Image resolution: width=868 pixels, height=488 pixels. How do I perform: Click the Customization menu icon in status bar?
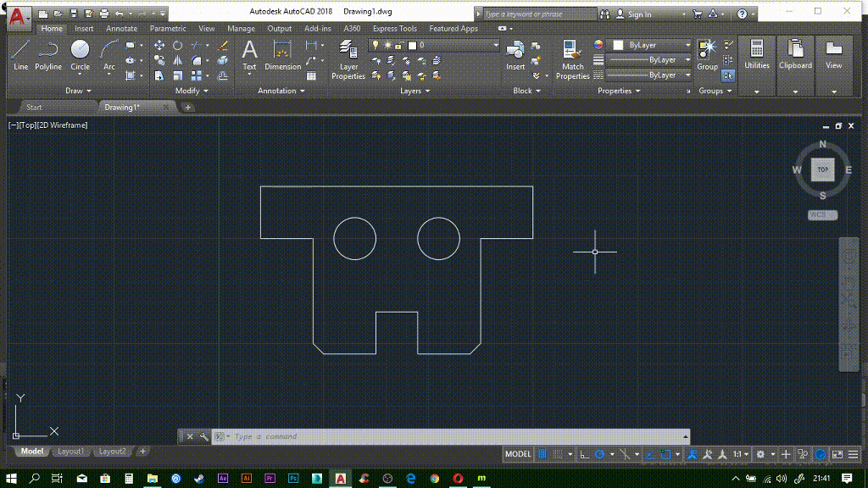pyautogui.click(x=853, y=454)
